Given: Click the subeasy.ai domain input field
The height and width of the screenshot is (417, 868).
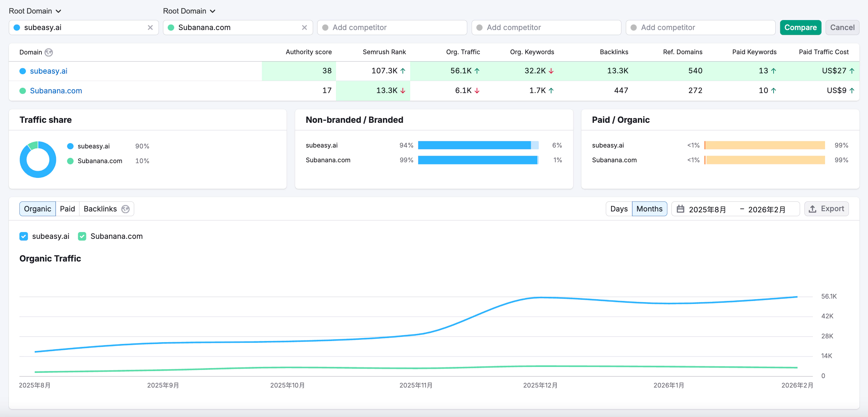Looking at the screenshot, I should coord(84,27).
